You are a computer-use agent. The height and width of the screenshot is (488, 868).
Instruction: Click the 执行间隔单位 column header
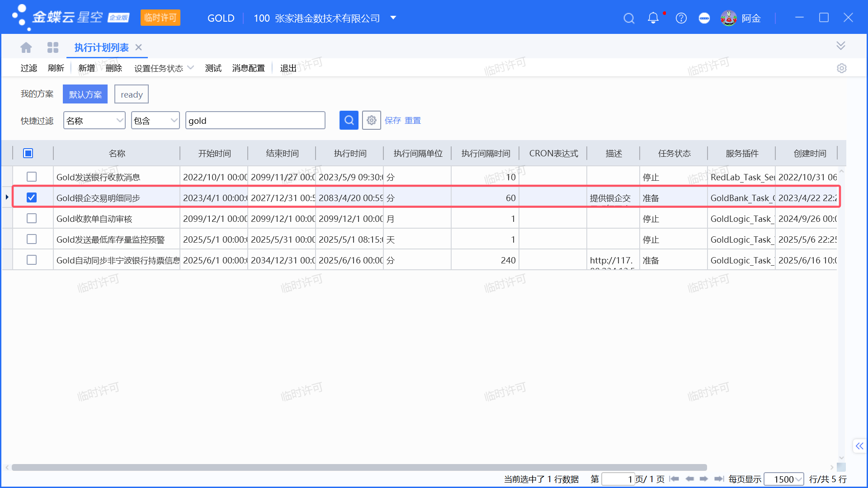(x=418, y=153)
